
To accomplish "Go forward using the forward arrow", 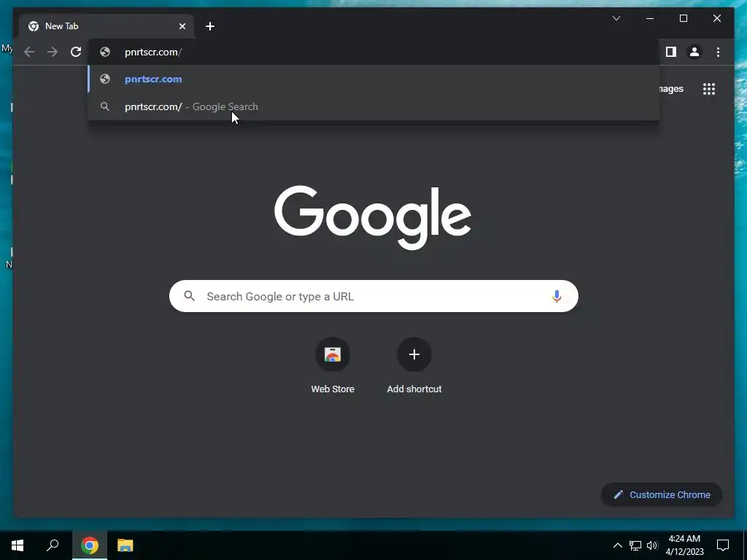I will [x=53, y=52].
